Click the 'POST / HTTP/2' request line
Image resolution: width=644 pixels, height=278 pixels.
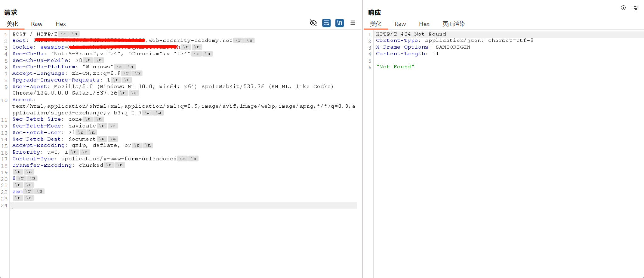click(x=35, y=34)
